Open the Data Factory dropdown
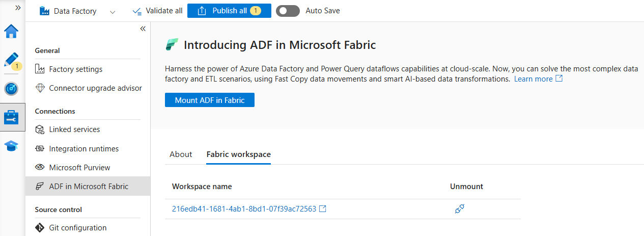Viewport: 644px width, 236px height. tap(78, 11)
